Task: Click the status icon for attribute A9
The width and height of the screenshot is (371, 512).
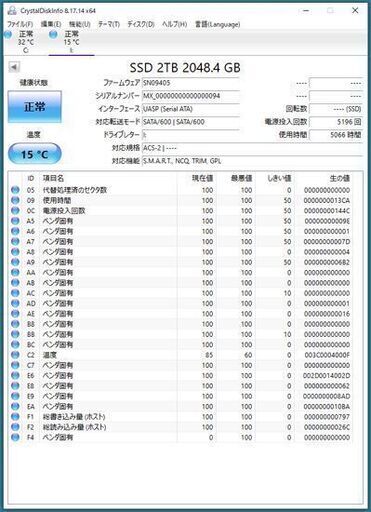Action: tap(15, 262)
